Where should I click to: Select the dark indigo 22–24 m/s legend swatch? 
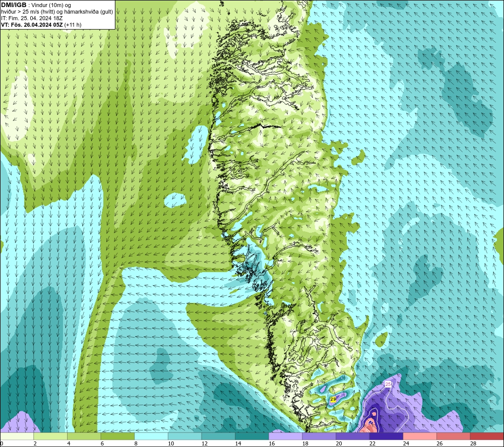[387, 436]
